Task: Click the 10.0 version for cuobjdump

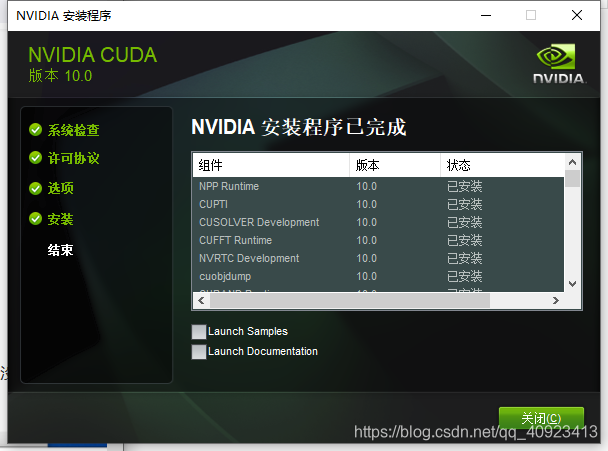Action: tap(366, 276)
